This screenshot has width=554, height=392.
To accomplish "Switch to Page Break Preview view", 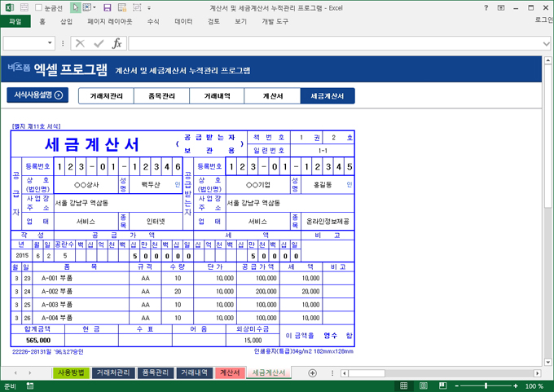I will pos(445,385).
